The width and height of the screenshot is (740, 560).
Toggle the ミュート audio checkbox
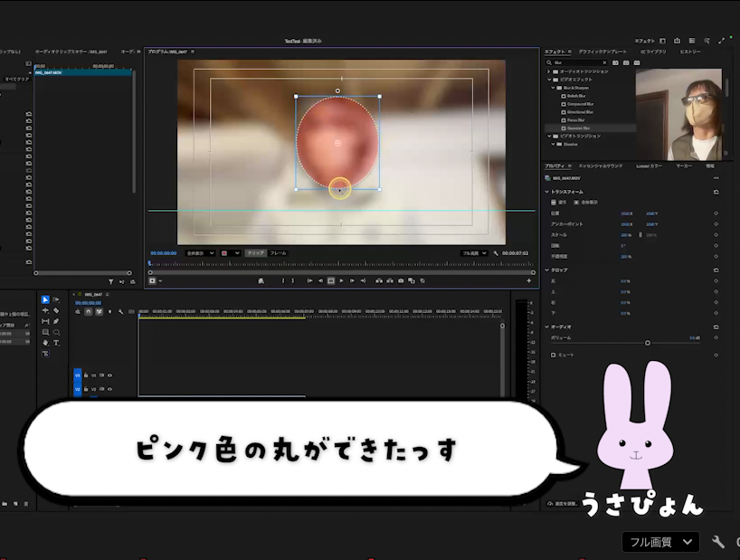point(554,355)
